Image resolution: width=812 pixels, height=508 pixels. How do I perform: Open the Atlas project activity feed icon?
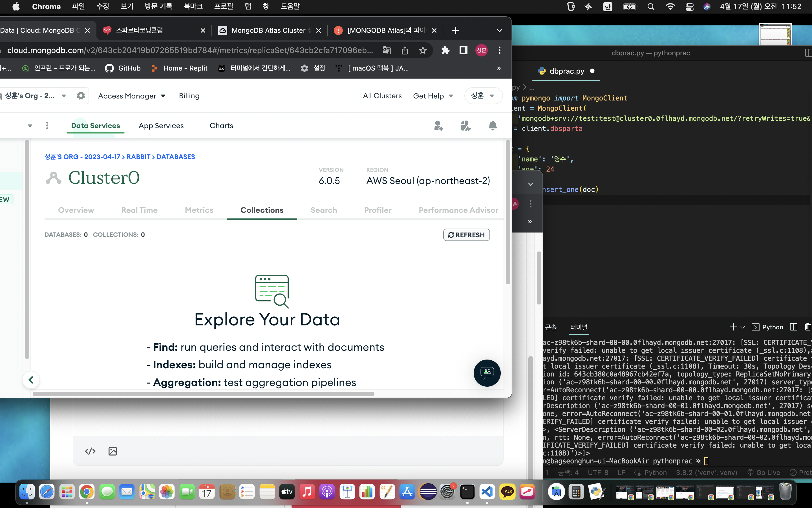click(465, 126)
